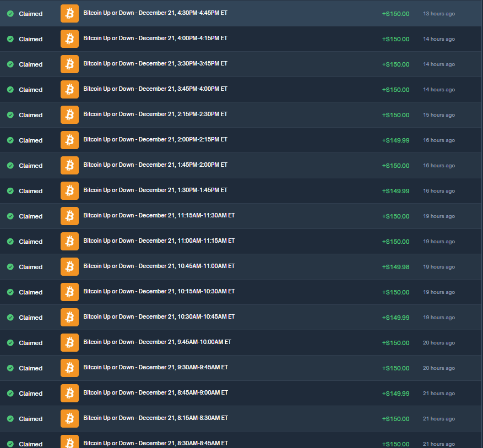This screenshot has height=448, width=483.
Task: Click green check icon on 2:15PM-2:30PM row
Action: click(x=10, y=115)
